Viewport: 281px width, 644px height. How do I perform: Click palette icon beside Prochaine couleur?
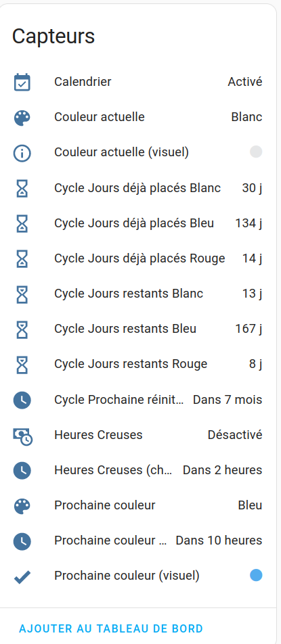(x=22, y=505)
